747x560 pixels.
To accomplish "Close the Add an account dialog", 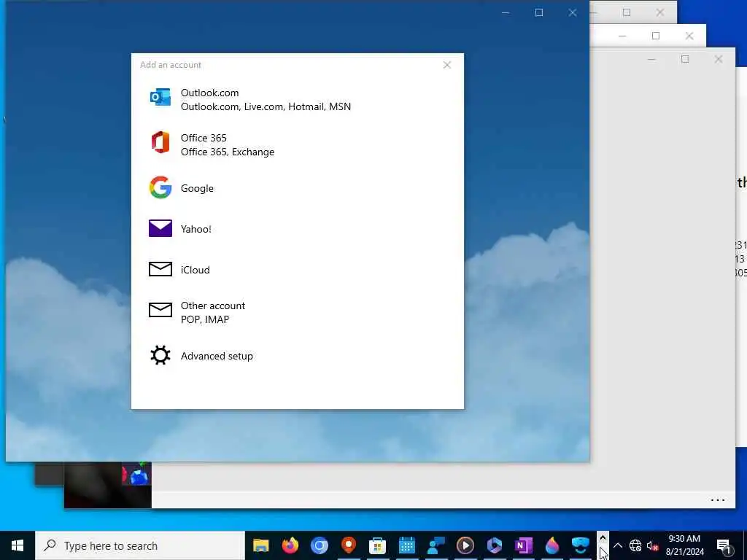I will coord(447,65).
